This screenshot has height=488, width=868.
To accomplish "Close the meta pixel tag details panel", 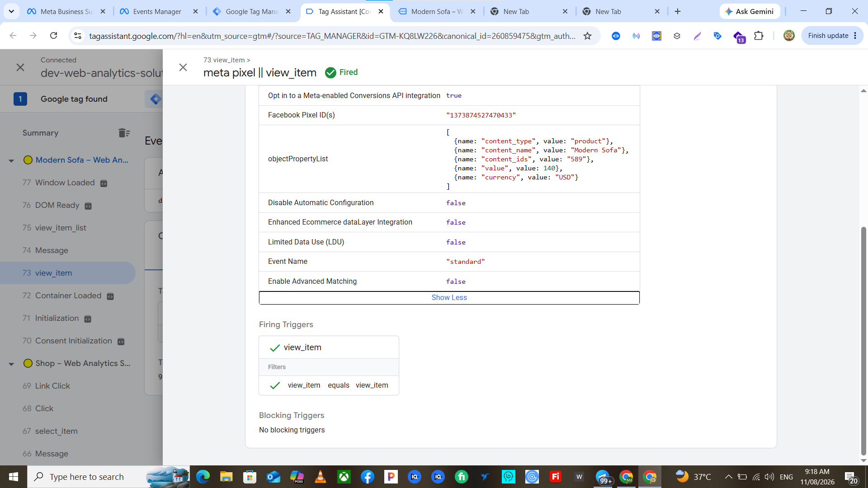I will 183,67.
